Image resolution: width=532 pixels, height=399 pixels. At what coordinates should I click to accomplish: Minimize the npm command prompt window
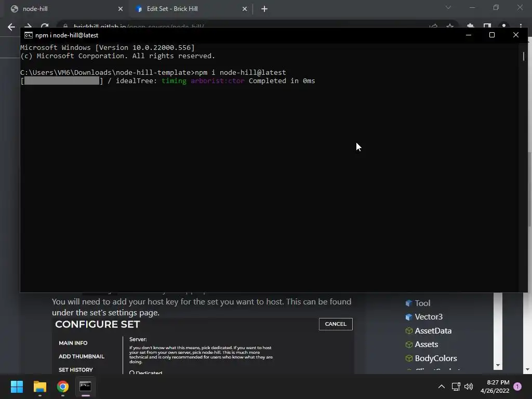469,35
